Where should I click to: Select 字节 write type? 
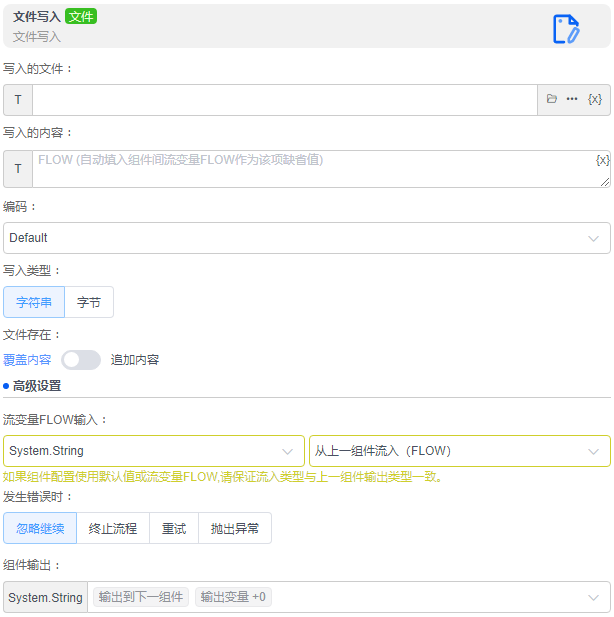point(89,302)
